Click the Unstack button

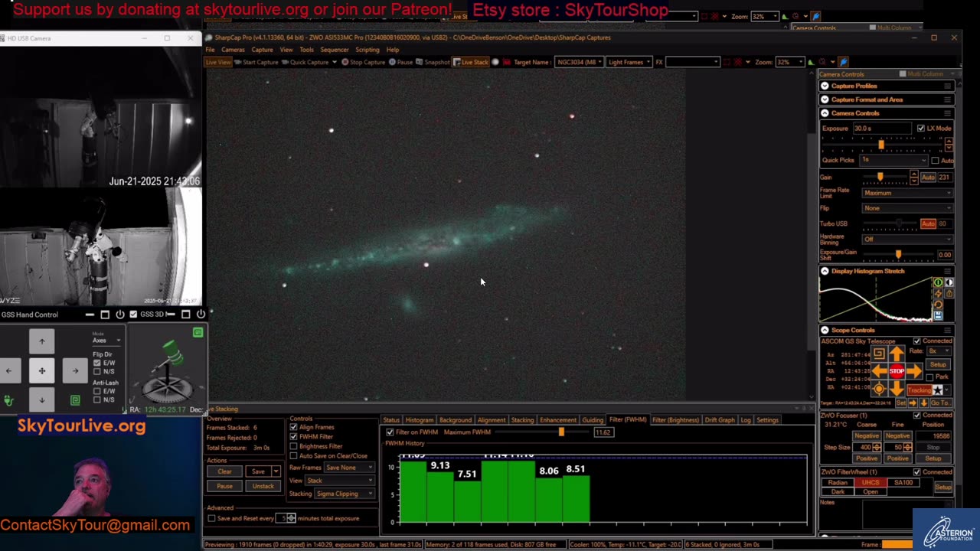click(263, 486)
